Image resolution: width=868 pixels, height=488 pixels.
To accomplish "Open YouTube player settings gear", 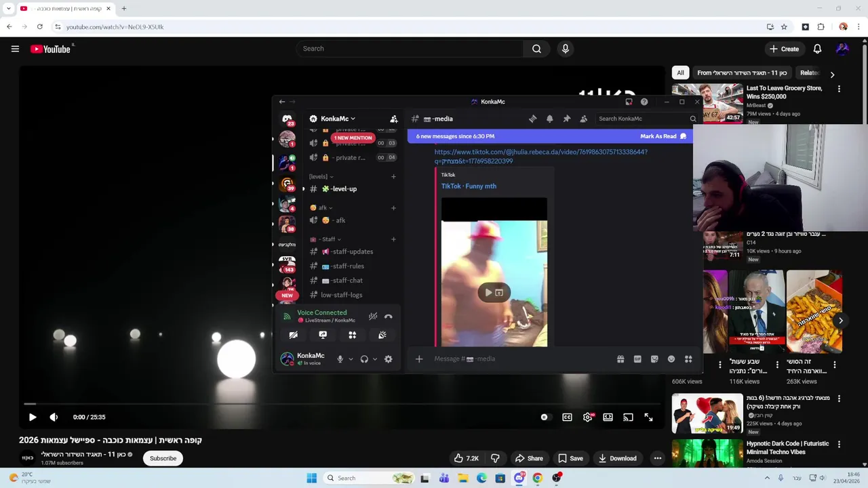I will coord(587,418).
